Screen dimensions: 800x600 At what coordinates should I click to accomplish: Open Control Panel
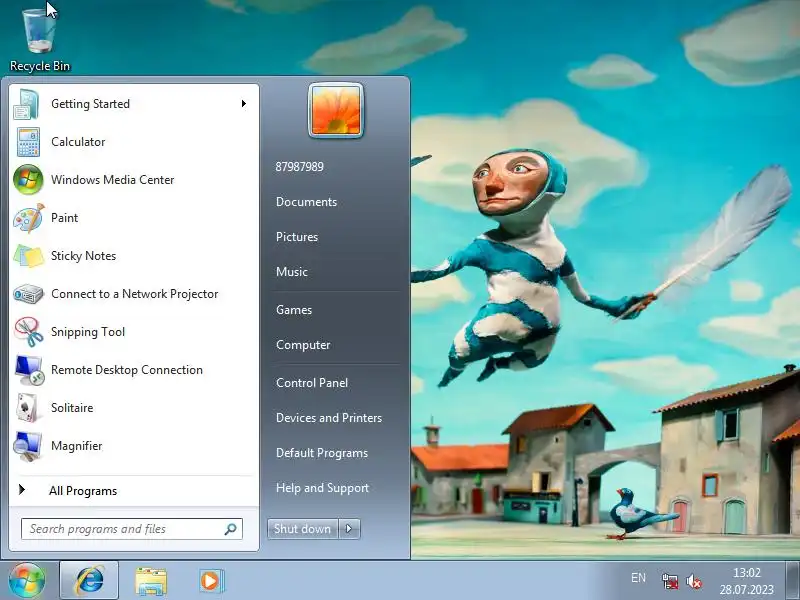312,383
